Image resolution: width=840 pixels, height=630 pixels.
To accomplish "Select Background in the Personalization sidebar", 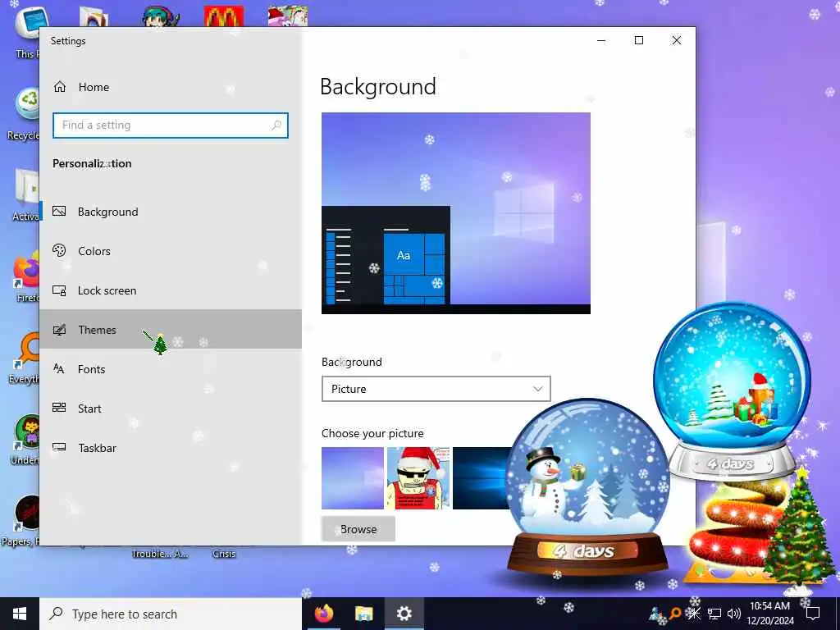I will coord(171,212).
